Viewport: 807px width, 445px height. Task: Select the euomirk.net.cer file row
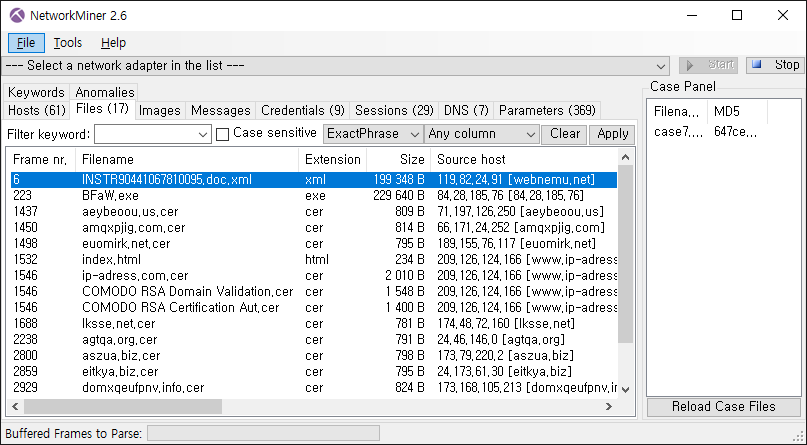tap(313, 243)
